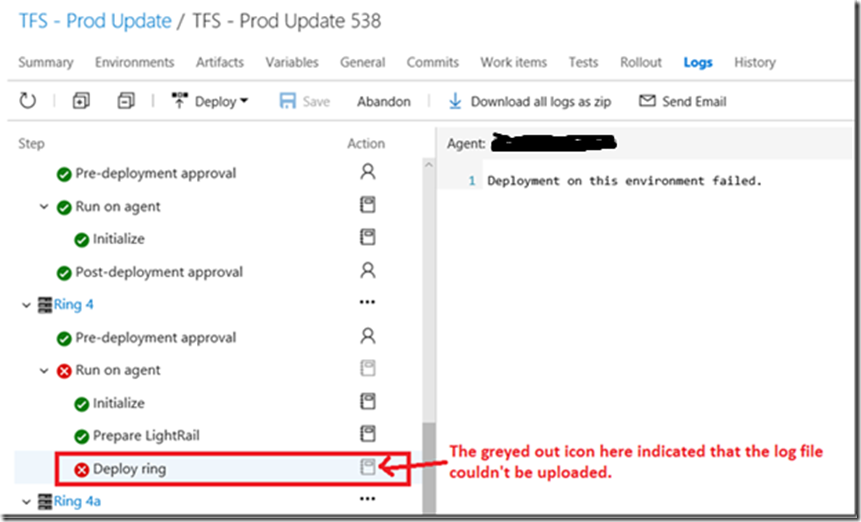
Task: Click greyed log icon for Deploy ring
Action: point(368,467)
